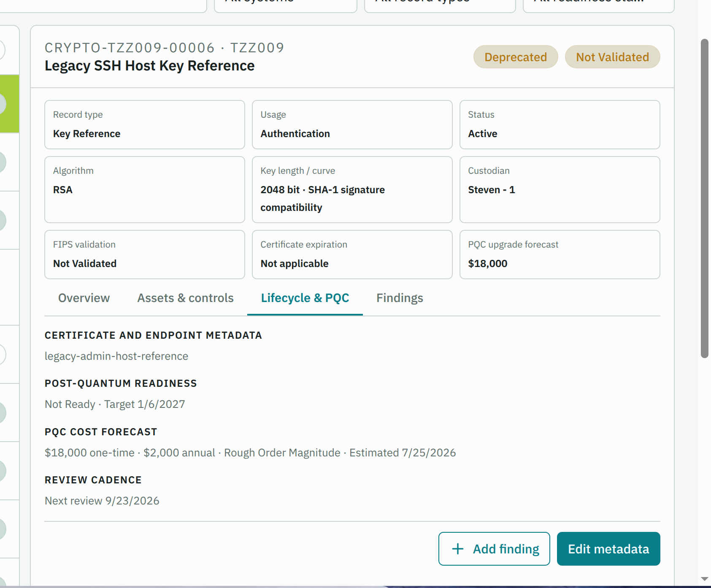
Task: Select the Lifecycle & PQC tab
Action: (x=305, y=298)
